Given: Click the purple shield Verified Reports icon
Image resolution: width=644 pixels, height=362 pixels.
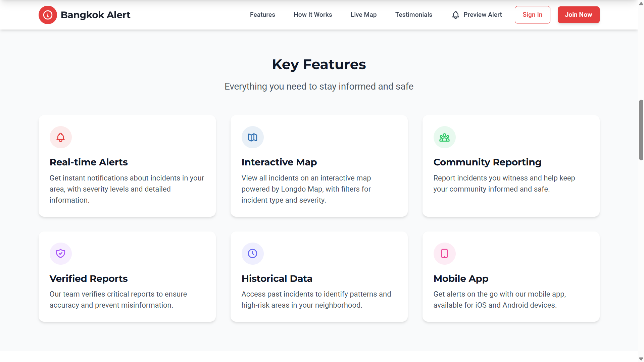Looking at the screenshot, I should (x=60, y=253).
